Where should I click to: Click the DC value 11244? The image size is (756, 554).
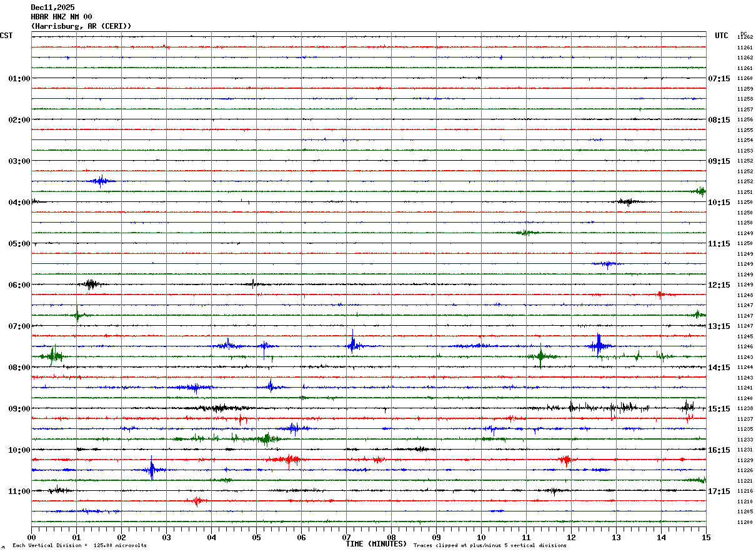coord(745,368)
